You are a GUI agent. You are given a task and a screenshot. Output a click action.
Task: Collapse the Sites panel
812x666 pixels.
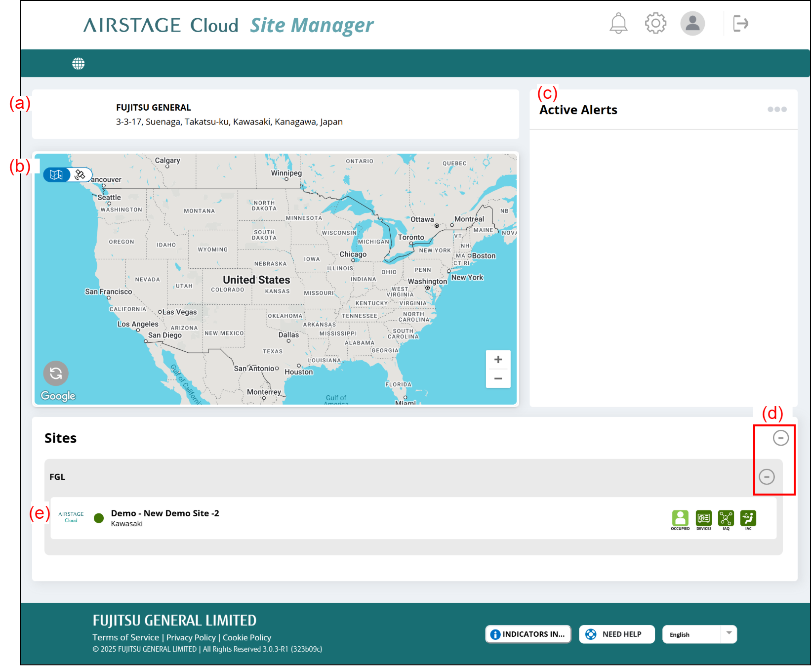[x=780, y=438]
